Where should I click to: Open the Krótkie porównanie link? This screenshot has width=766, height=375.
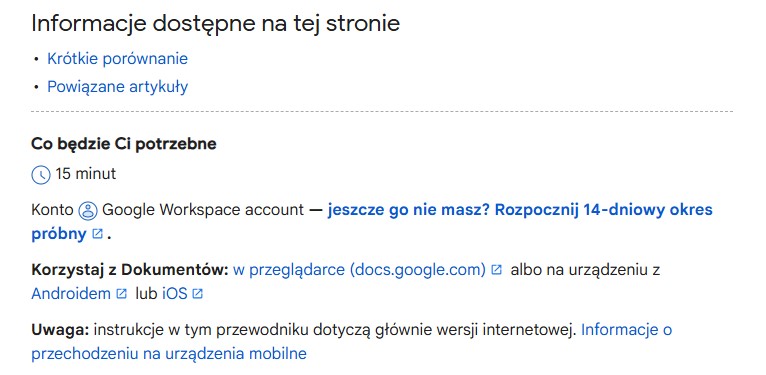click(x=117, y=59)
